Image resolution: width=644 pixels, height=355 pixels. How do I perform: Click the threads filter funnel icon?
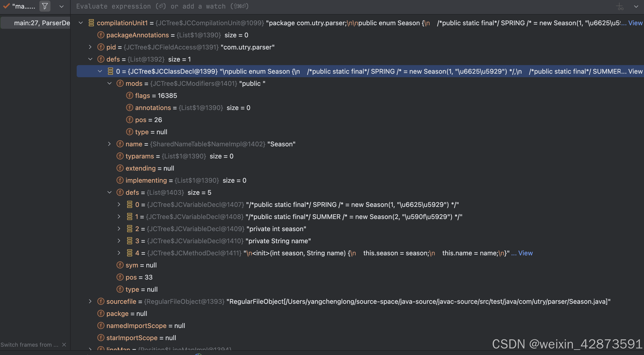45,6
